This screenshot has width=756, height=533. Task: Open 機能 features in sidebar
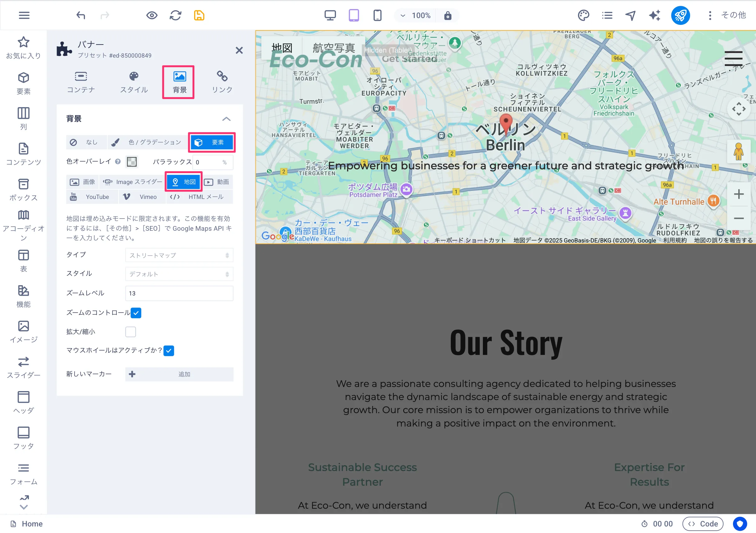click(x=23, y=296)
